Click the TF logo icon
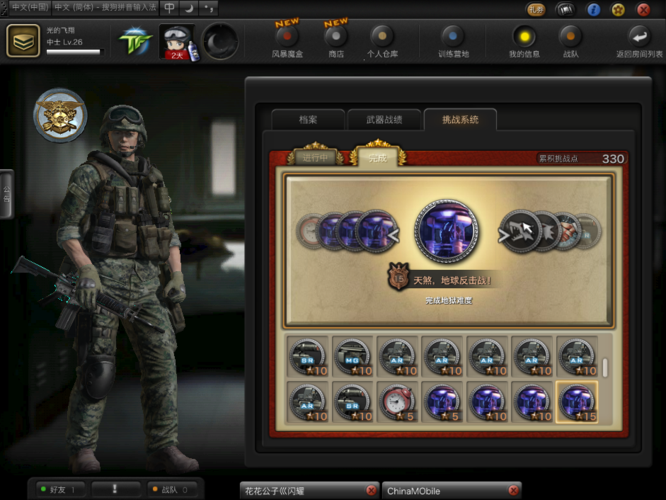Image resolution: width=666 pixels, height=500 pixels. coord(136,42)
